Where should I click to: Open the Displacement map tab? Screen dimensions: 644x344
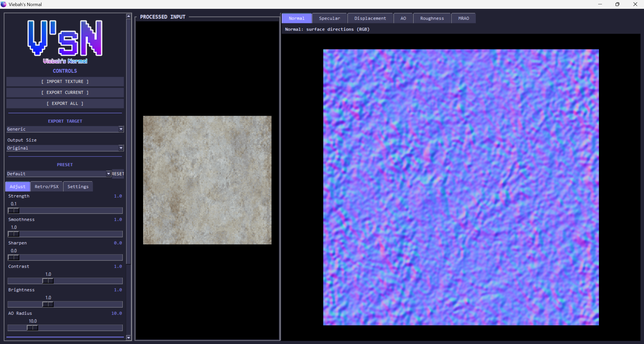tap(370, 18)
